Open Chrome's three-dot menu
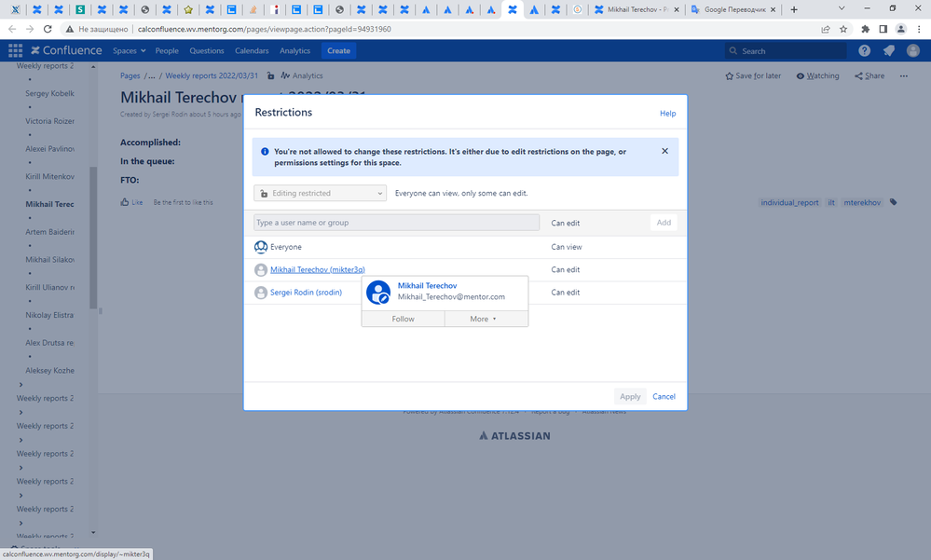Image resolution: width=931 pixels, height=560 pixels. (919, 29)
